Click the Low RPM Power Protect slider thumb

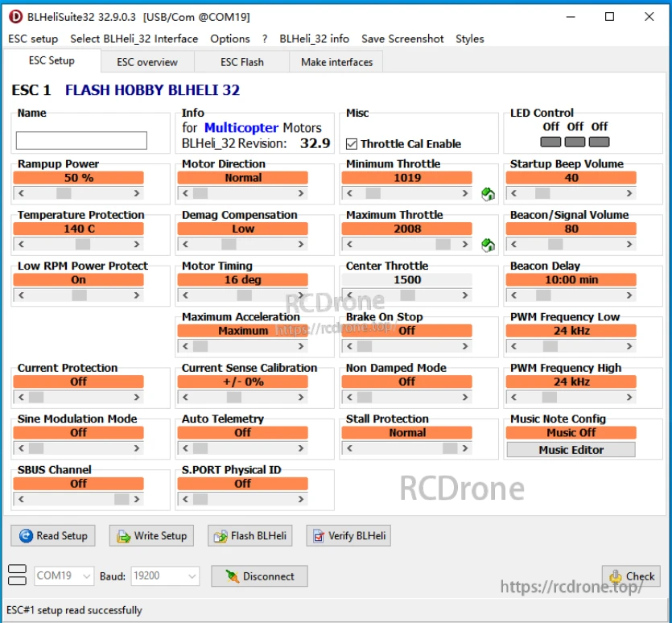(80, 295)
